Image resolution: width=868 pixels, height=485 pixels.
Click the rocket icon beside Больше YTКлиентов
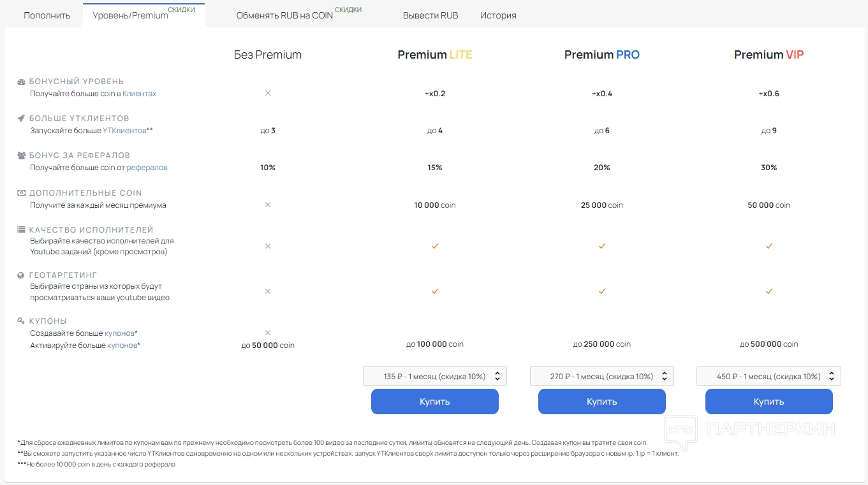(x=21, y=119)
